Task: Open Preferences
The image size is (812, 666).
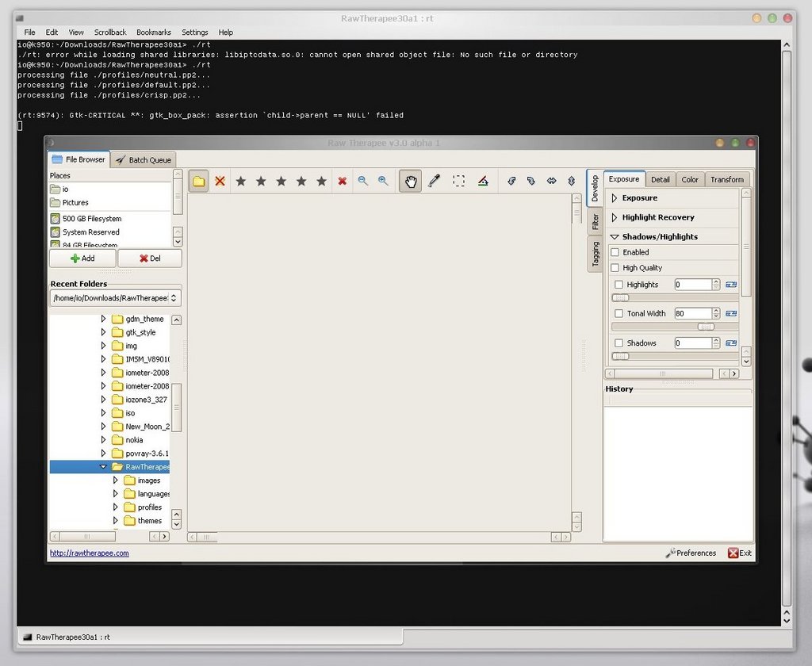Action: coord(691,553)
